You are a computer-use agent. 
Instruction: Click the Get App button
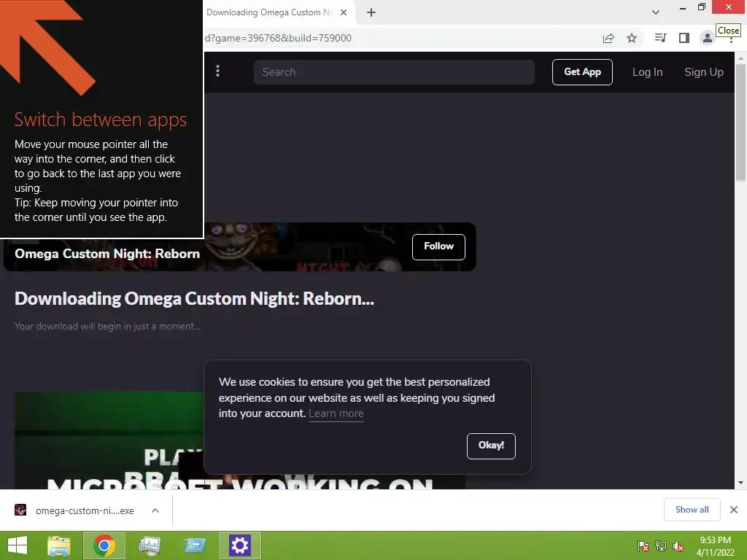582,72
